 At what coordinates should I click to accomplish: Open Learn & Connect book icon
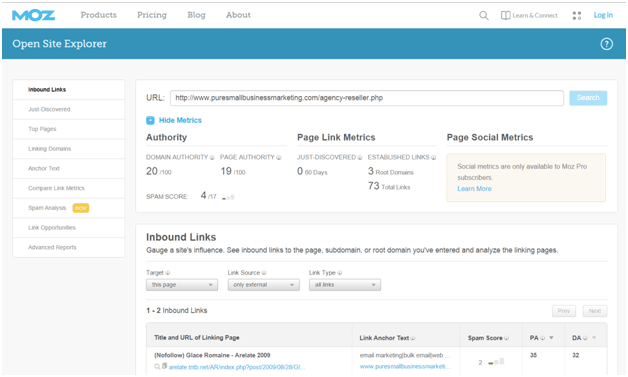505,15
